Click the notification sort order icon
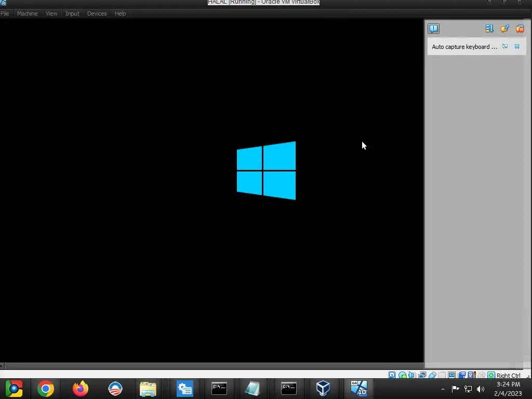532x399 pixels. [x=489, y=29]
